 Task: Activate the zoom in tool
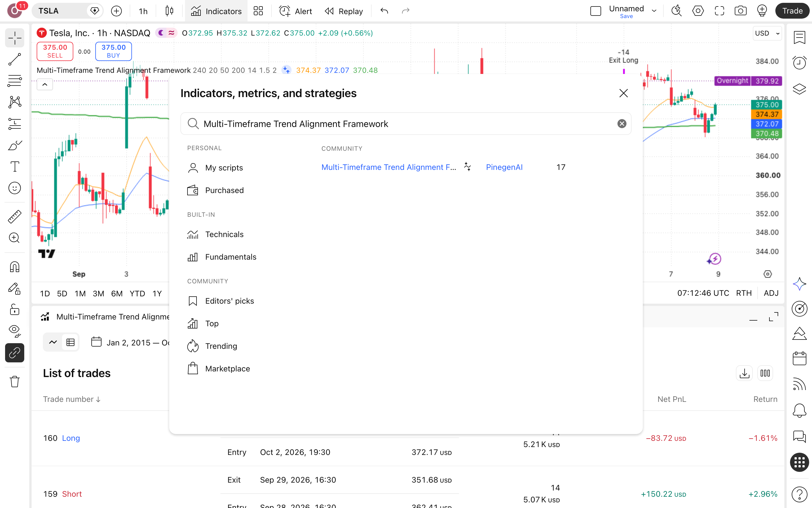click(x=14, y=238)
